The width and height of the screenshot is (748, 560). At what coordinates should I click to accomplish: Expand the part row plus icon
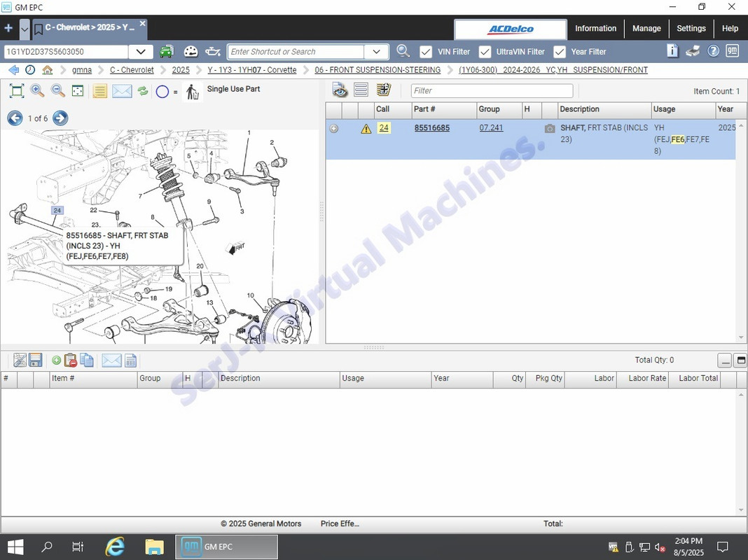[x=334, y=128]
